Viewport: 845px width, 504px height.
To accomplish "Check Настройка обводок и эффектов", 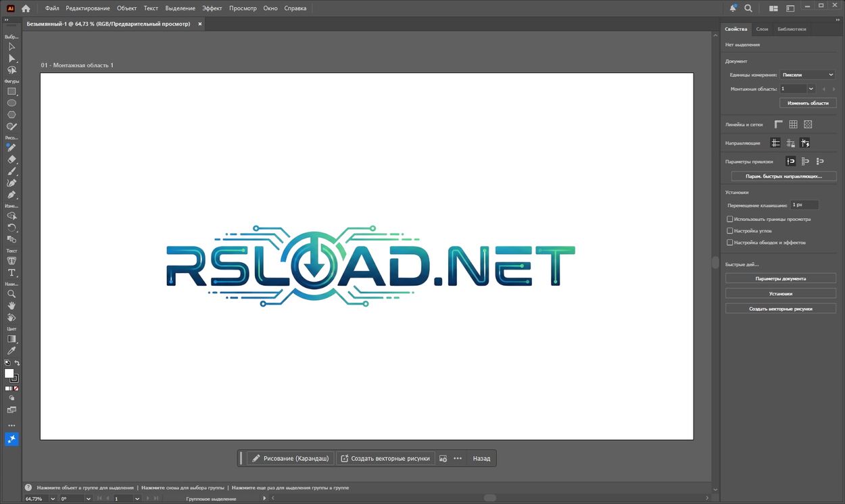I will point(730,242).
